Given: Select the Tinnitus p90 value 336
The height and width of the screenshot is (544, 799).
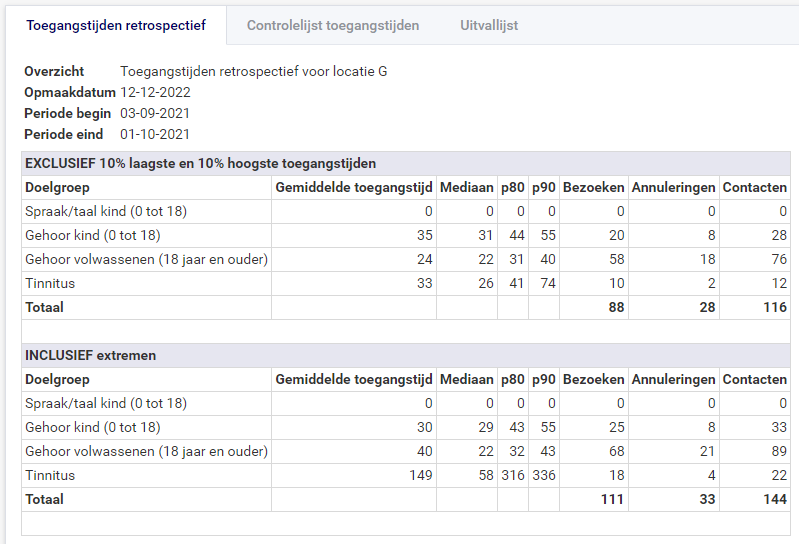Looking at the screenshot, I should (x=544, y=475).
